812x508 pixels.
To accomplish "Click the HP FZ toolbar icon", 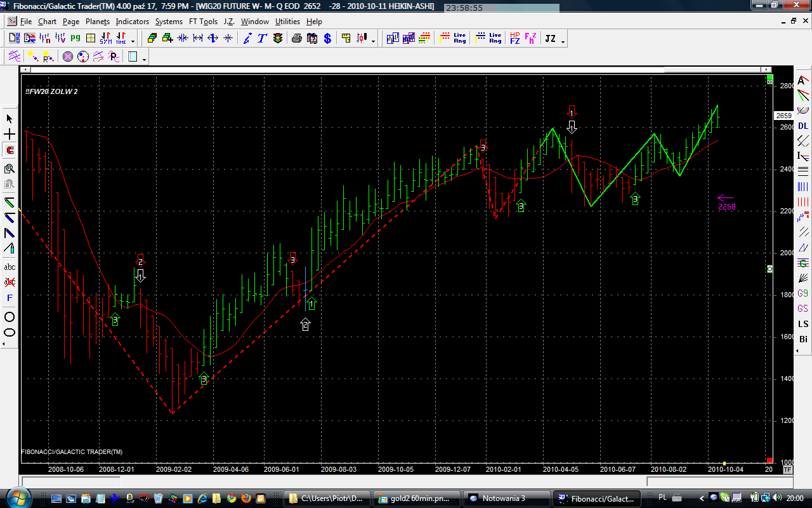I will pos(514,39).
